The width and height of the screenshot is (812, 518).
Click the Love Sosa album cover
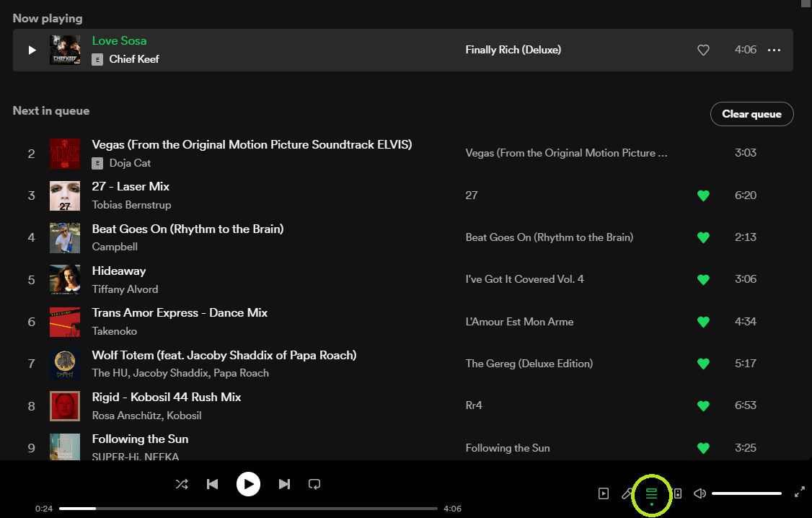pos(65,51)
